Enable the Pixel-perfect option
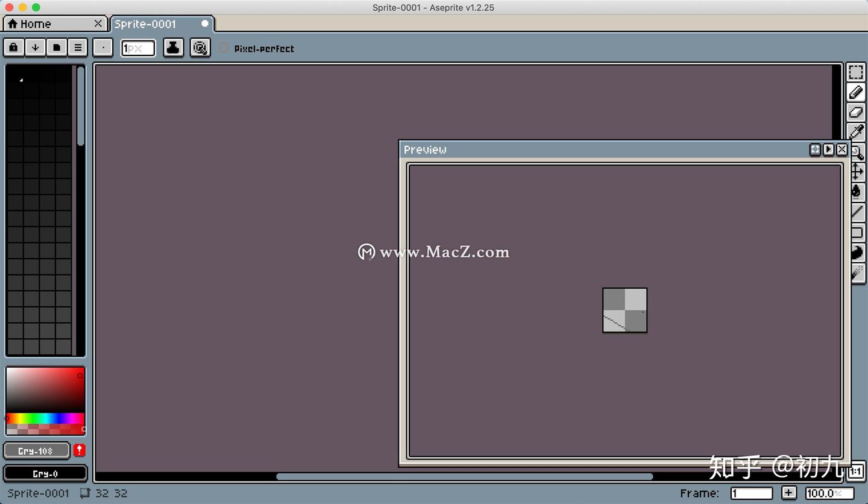Viewport: 868px width, 504px height. (x=224, y=48)
